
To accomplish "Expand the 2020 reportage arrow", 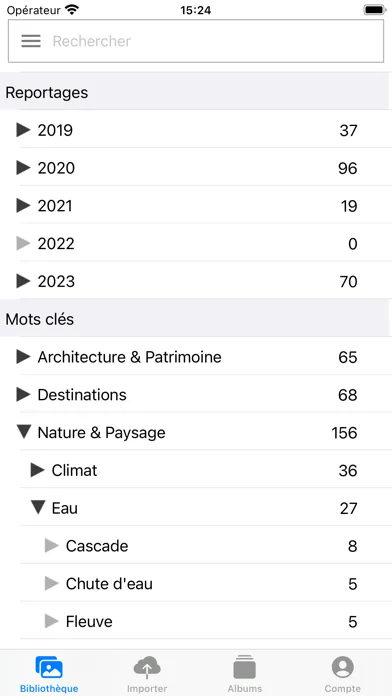I will 24,168.
